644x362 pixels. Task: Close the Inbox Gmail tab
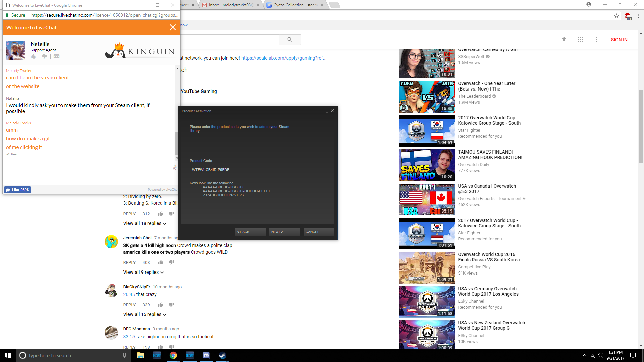(x=258, y=5)
